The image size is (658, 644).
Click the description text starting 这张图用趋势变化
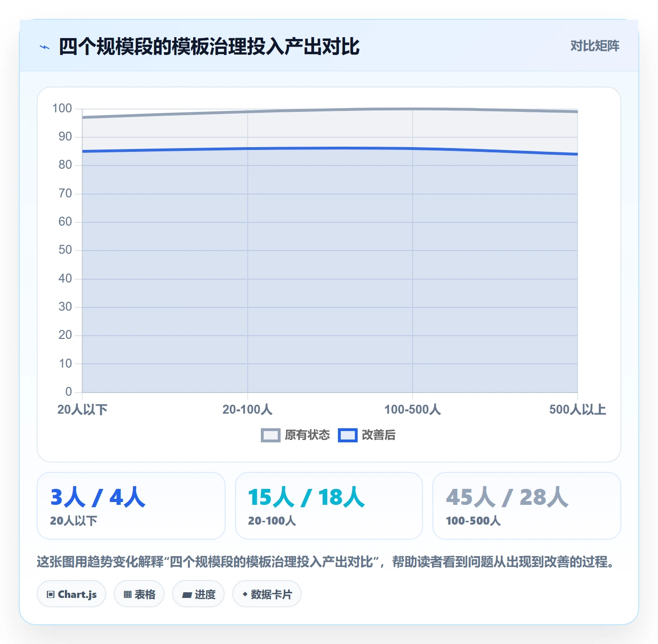pos(326,562)
